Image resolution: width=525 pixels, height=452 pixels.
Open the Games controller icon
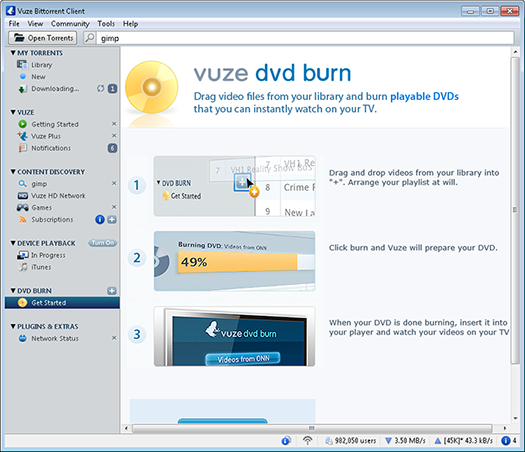point(22,208)
